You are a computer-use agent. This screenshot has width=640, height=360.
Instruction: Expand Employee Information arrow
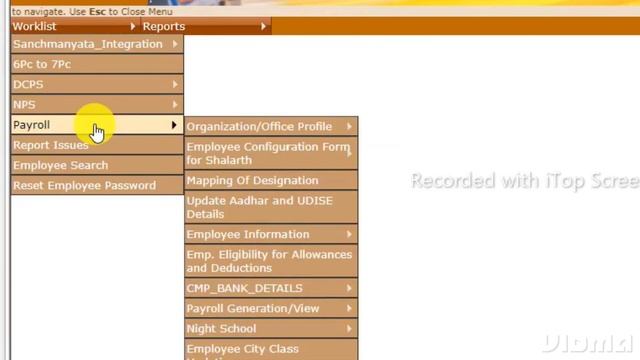349,234
